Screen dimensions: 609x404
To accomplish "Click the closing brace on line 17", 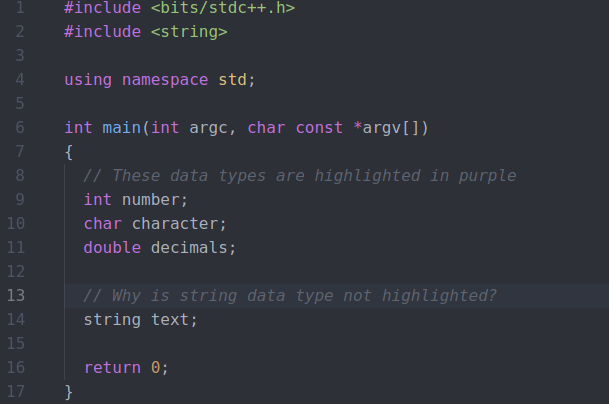I will [69, 392].
